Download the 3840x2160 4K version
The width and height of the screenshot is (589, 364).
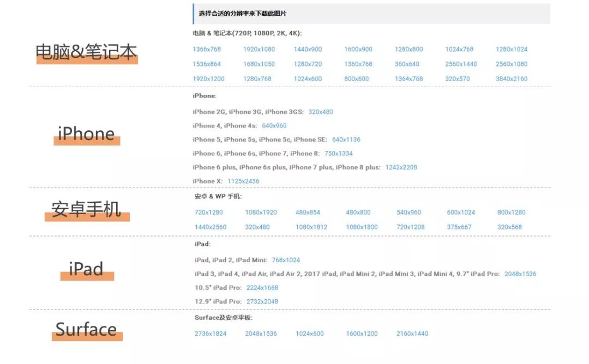pos(511,79)
